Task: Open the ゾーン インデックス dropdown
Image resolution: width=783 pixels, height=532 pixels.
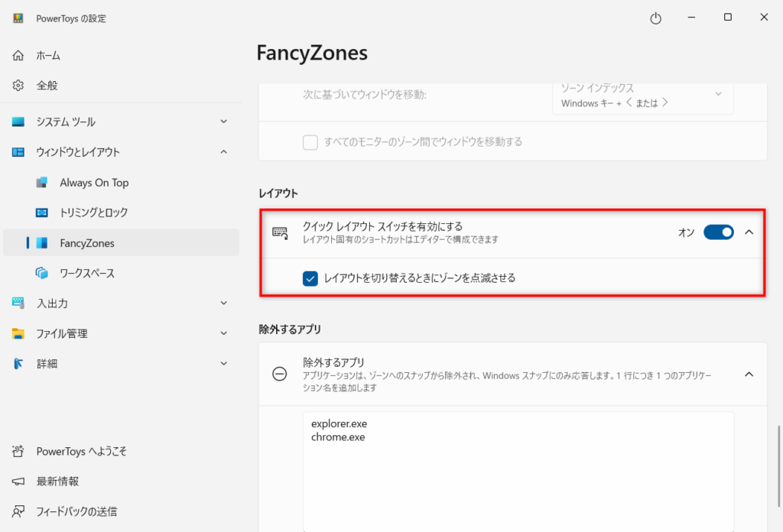Action: click(642, 95)
